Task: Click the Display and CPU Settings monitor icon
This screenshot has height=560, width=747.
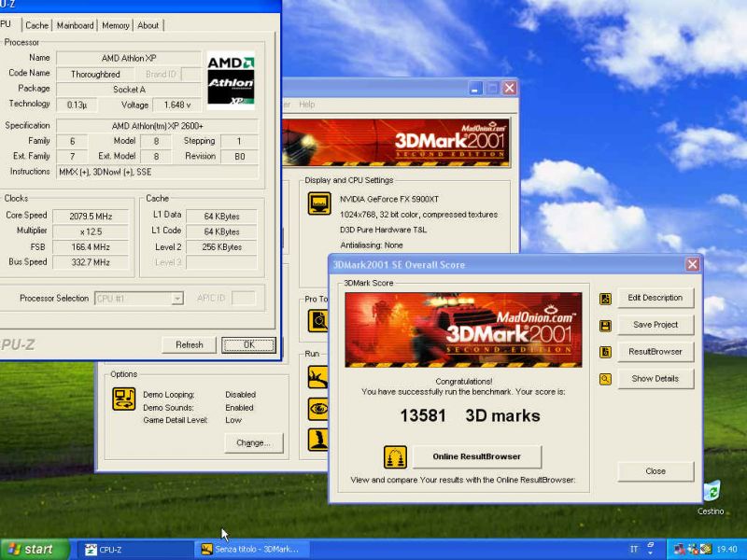Action: click(x=319, y=203)
